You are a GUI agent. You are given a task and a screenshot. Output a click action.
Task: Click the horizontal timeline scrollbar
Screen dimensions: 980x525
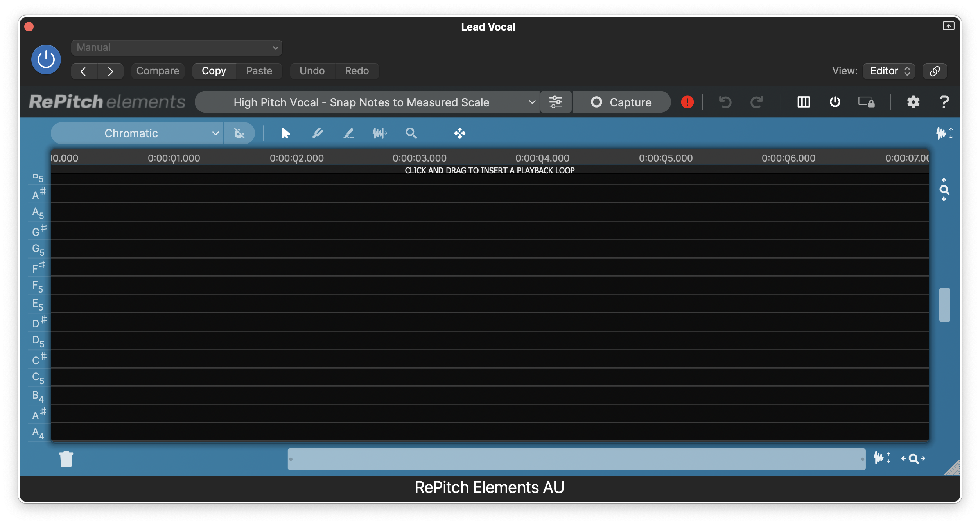pyautogui.click(x=576, y=459)
